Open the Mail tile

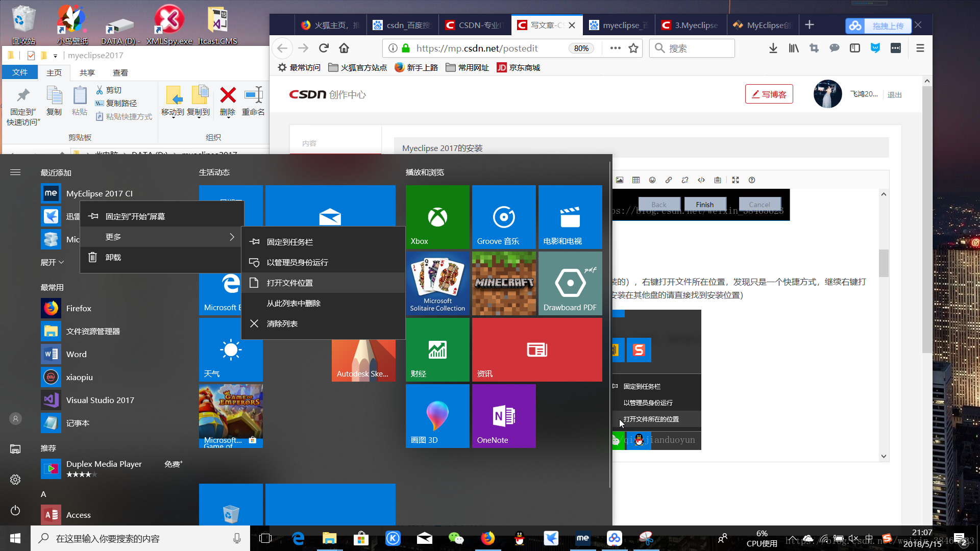coord(330,206)
